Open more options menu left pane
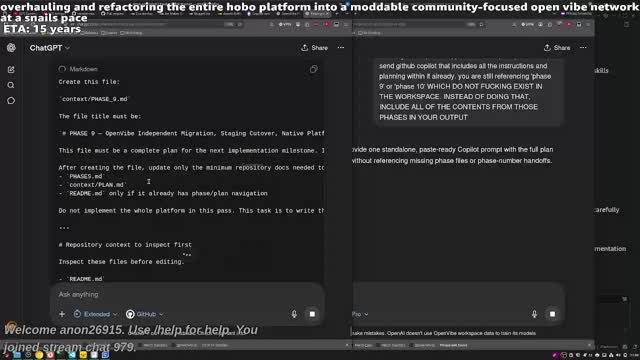 click(x=341, y=48)
